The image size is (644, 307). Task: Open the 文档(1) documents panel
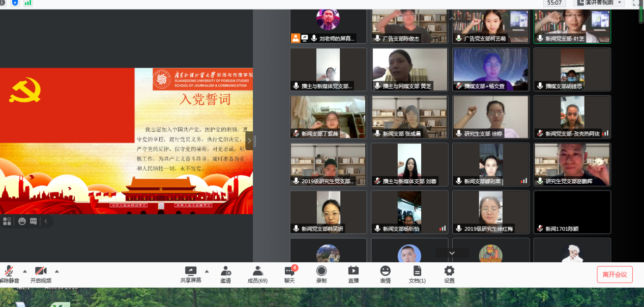tap(417, 274)
